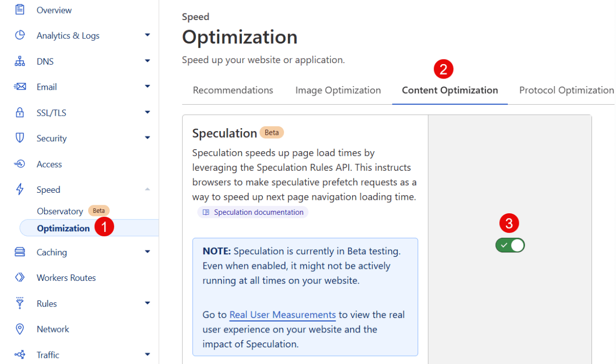
Task: Click the Access arrow icon
Action: click(20, 164)
